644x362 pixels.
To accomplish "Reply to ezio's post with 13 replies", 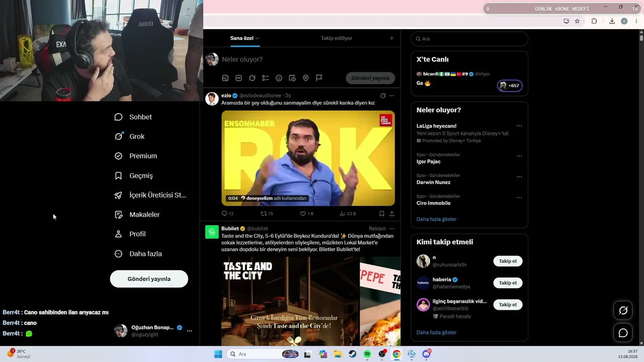I will [227, 214].
